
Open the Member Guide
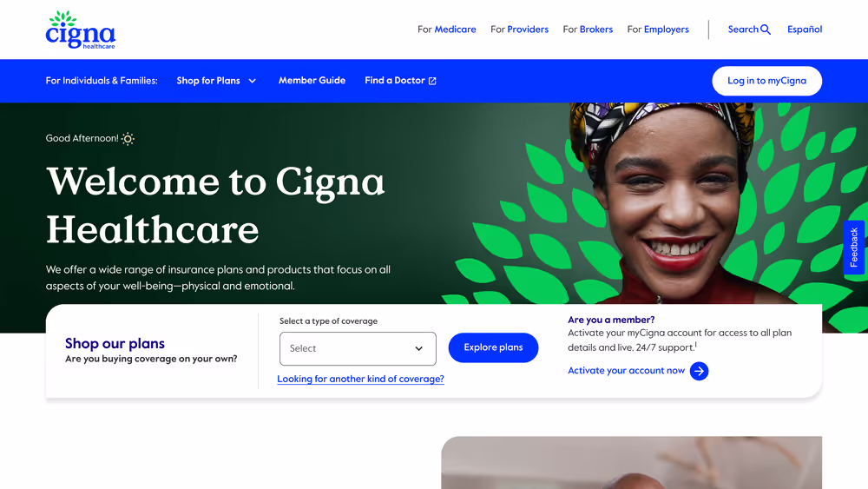[x=312, y=80]
